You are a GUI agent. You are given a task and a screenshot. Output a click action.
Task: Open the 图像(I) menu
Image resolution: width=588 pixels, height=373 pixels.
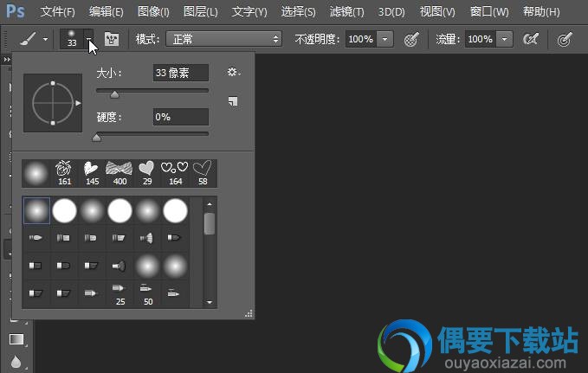[x=153, y=11]
